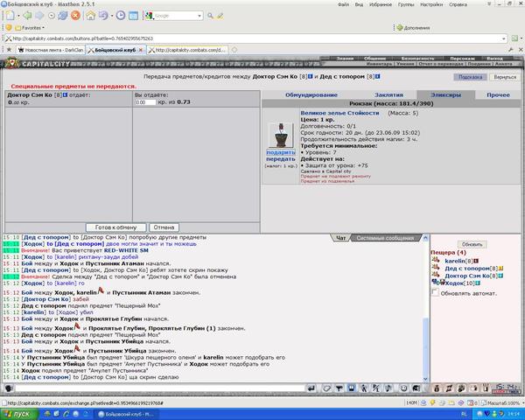Viewport: 525px width, 420px height.
Task: Click inside the credits amount input field
Action: 145,102
